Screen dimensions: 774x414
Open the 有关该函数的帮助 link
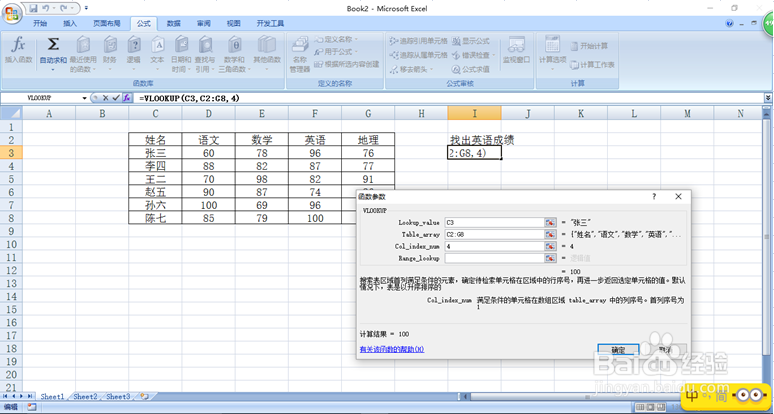[x=392, y=349]
